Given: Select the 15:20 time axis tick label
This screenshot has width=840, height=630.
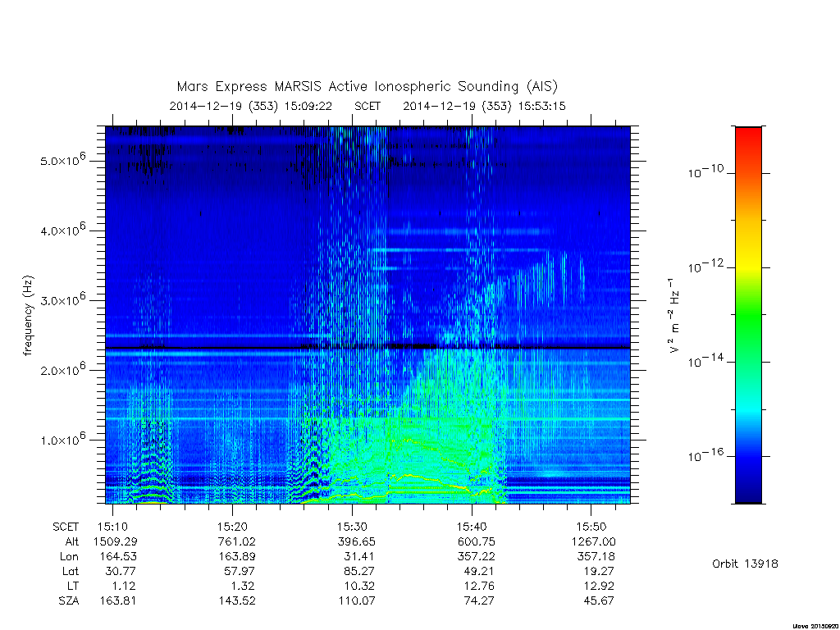Looking at the screenshot, I should click(x=232, y=527).
